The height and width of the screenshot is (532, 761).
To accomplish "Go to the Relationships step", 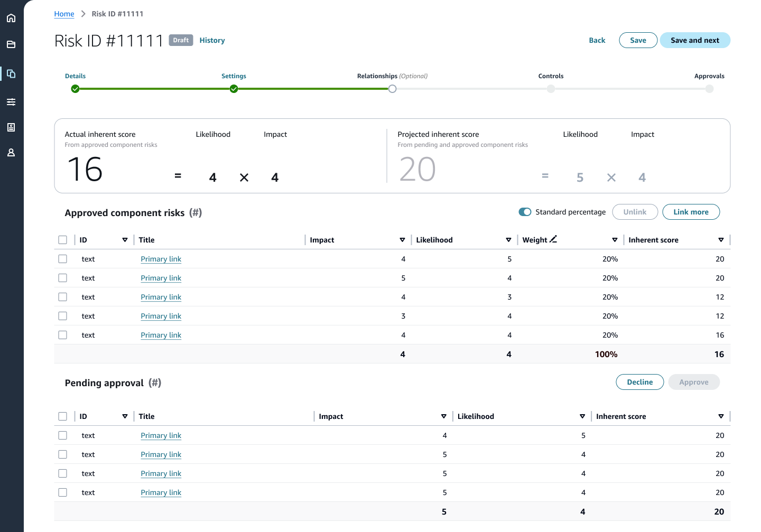I will click(x=392, y=76).
